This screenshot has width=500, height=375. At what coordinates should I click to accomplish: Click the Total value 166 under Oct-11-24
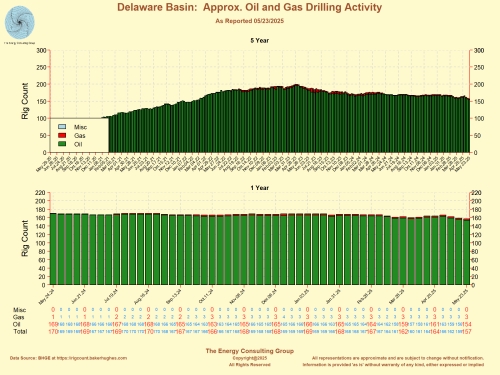point(212,332)
